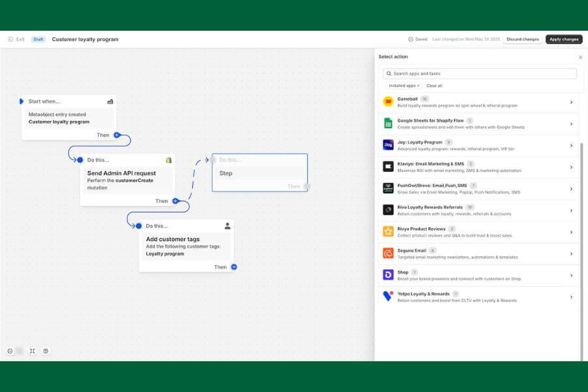
Task: Expand Rivo Loyalty Rewards Referrals chevron
Action: [x=571, y=210]
